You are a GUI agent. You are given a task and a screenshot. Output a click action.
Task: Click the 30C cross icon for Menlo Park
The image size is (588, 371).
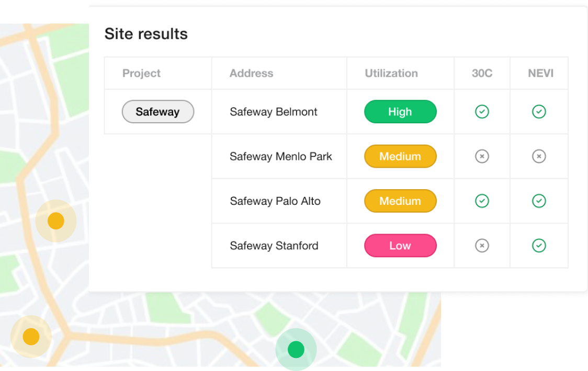click(482, 156)
